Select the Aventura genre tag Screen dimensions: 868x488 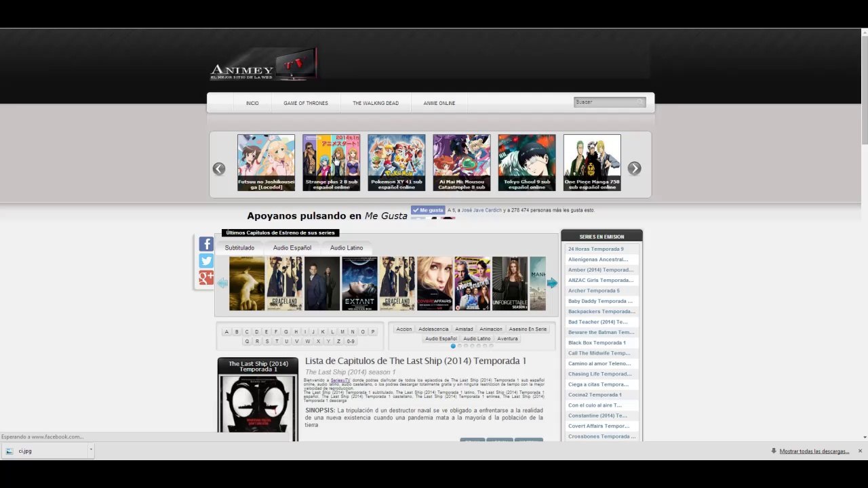pos(507,339)
